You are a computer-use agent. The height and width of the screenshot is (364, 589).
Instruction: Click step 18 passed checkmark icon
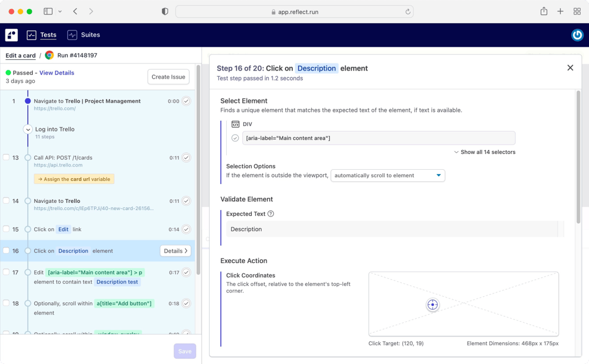[x=186, y=303]
